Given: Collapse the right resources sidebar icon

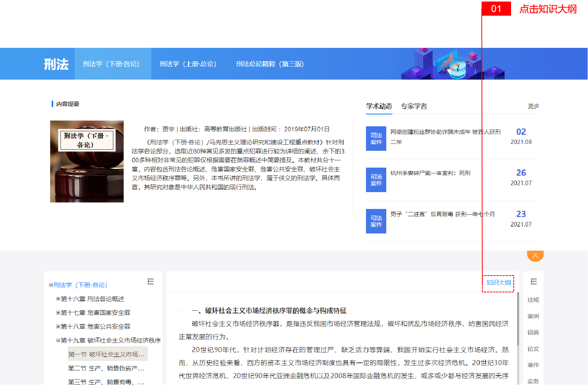Looking at the screenshot, I should [x=533, y=282].
